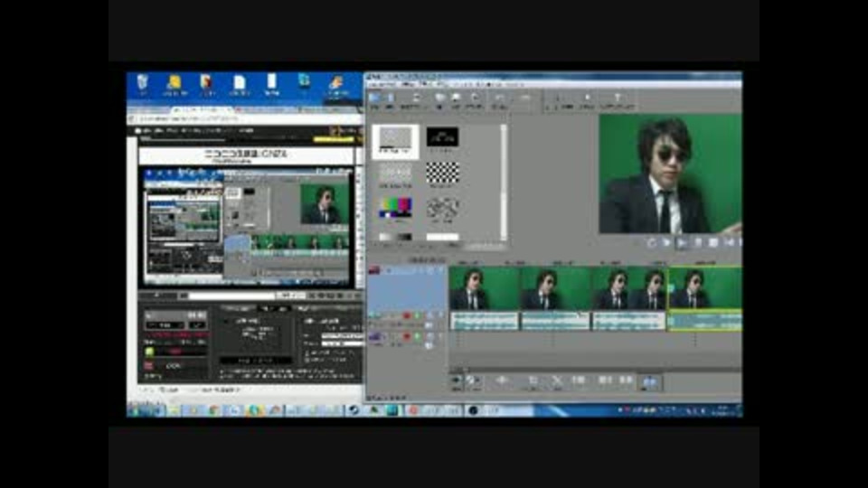Open the Steam icon on the taskbar
The width and height of the screenshot is (868, 488).
click(x=354, y=410)
